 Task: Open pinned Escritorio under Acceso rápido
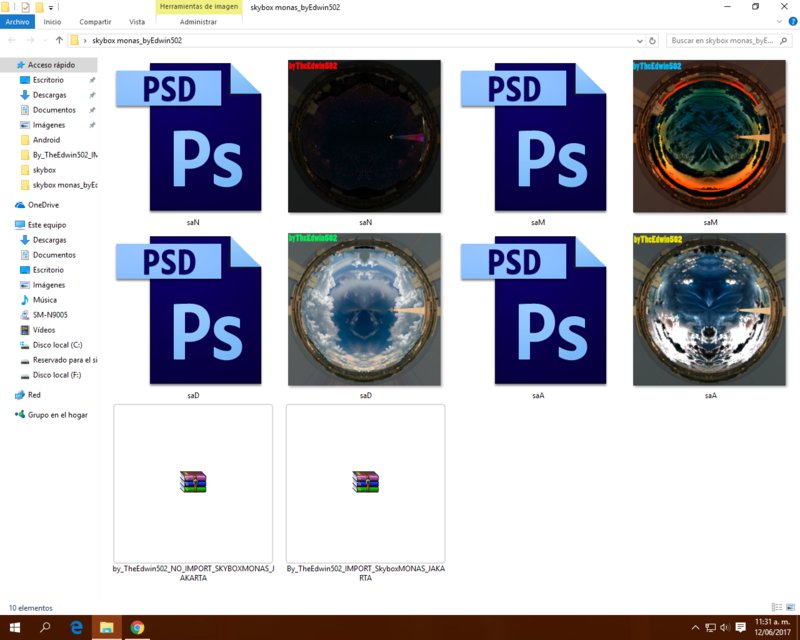[x=49, y=80]
